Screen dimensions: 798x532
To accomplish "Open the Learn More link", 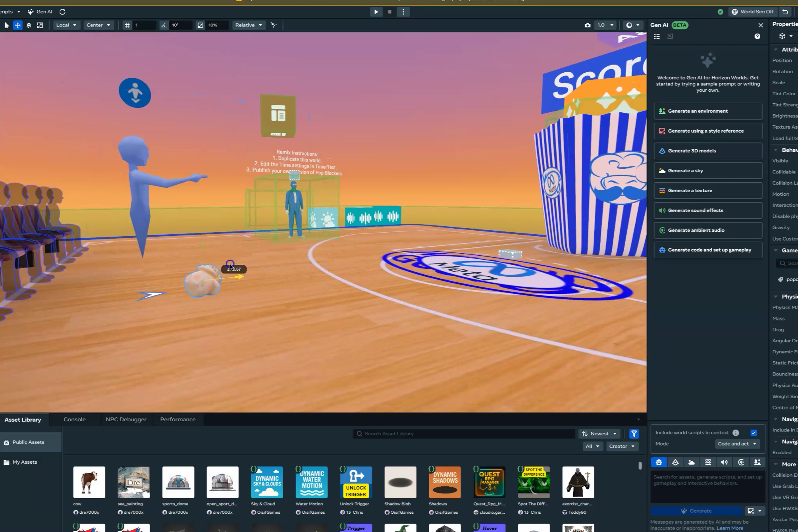I will pyautogui.click(x=730, y=528).
